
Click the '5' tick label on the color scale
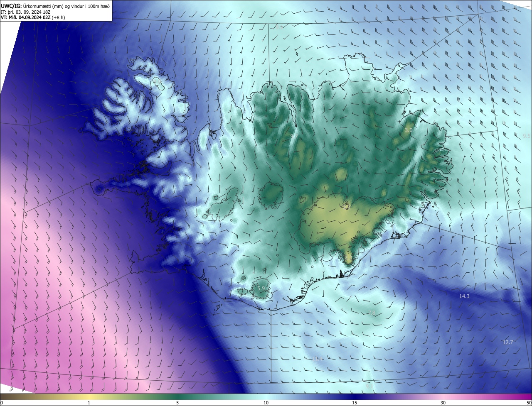[x=177, y=403]
